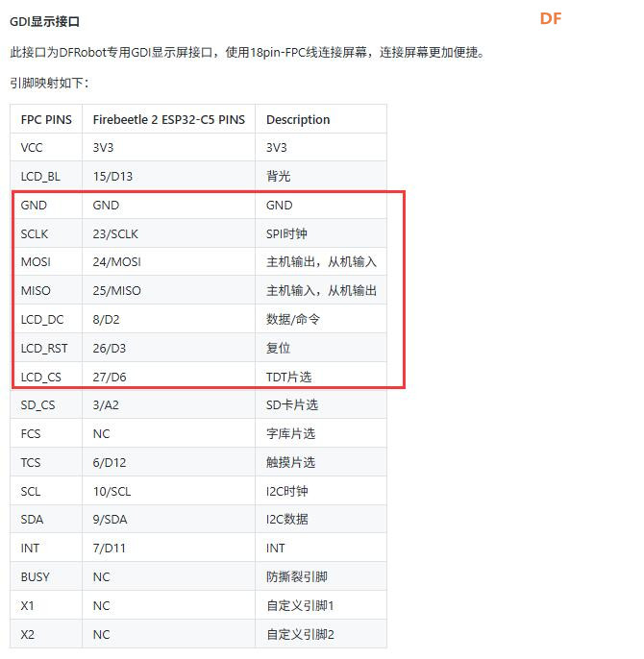Screen dimensions: 644x659
Task: Click the SCLK cell in FPC PINS column
Action: [x=35, y=233]
